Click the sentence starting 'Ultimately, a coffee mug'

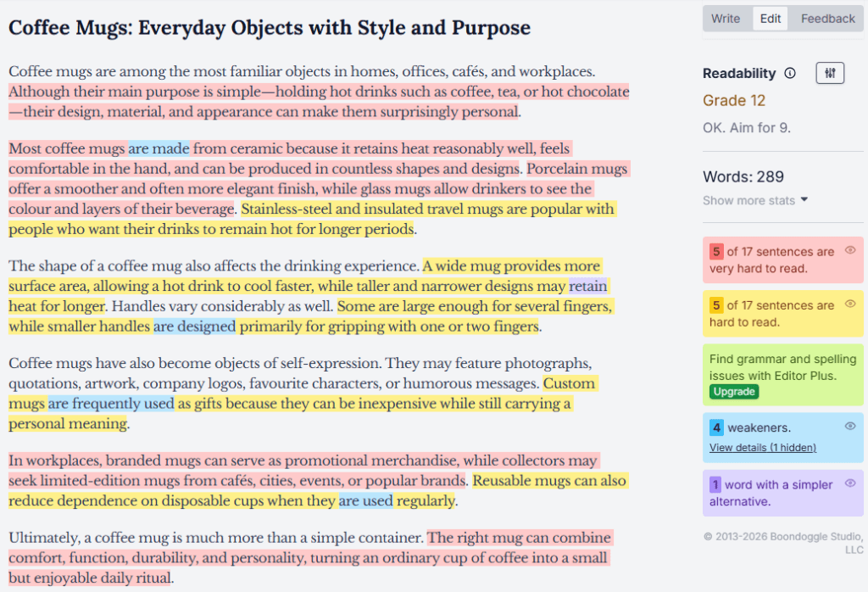216,537
